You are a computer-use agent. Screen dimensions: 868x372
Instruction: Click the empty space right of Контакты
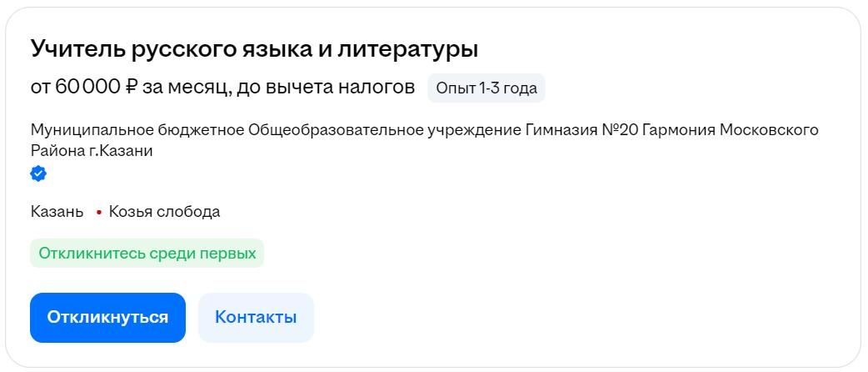(x=541, y=318)
